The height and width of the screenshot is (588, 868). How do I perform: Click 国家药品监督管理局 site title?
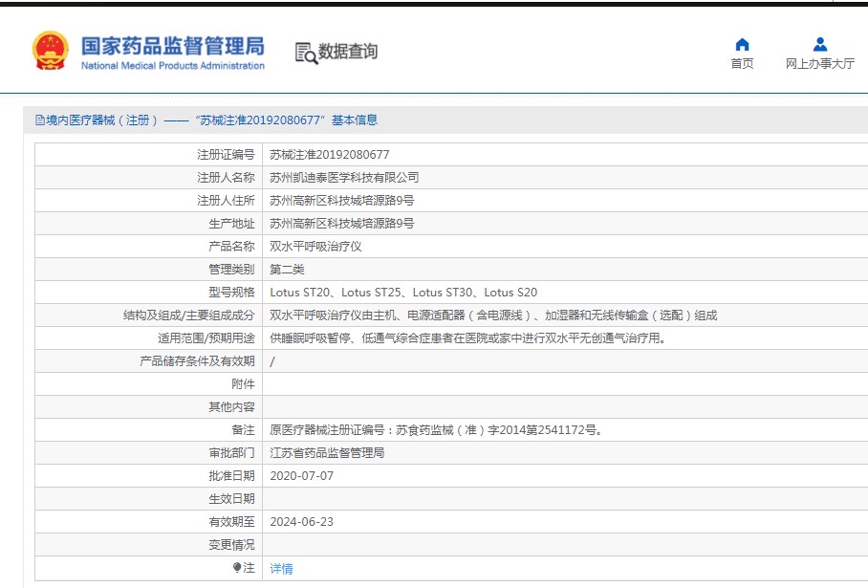[x=173, y=46]
